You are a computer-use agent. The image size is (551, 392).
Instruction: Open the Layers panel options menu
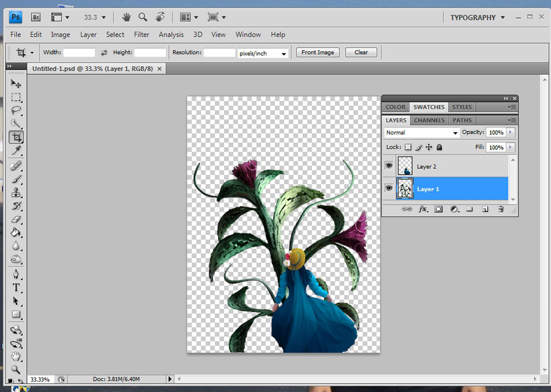512,120
